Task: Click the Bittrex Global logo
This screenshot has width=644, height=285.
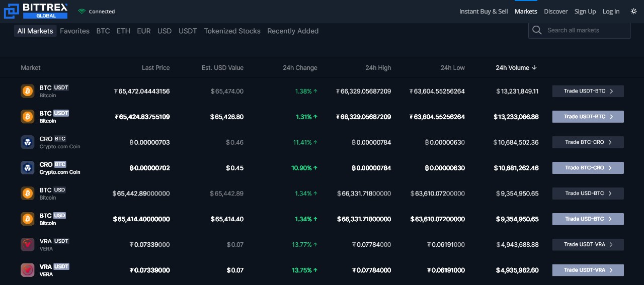Action: [36, 11]
